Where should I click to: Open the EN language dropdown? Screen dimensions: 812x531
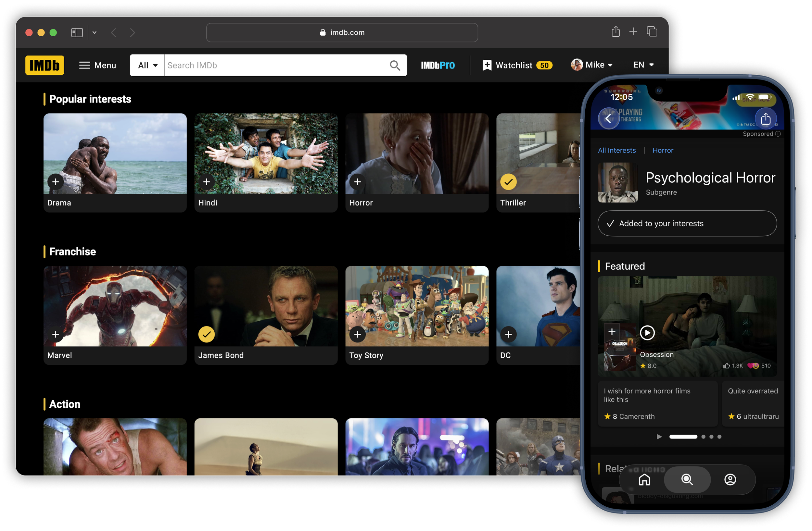(x=643, y=65)
